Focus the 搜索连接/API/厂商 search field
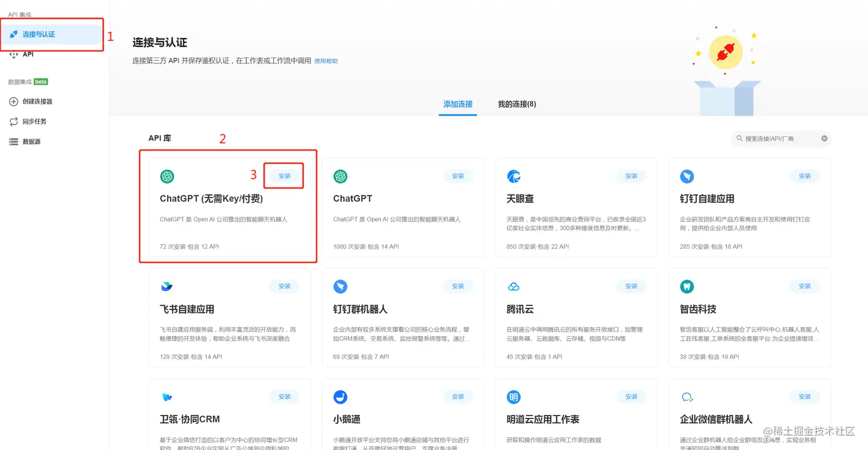The height and width of the screenshot is (450, 868). click(781, 139)
